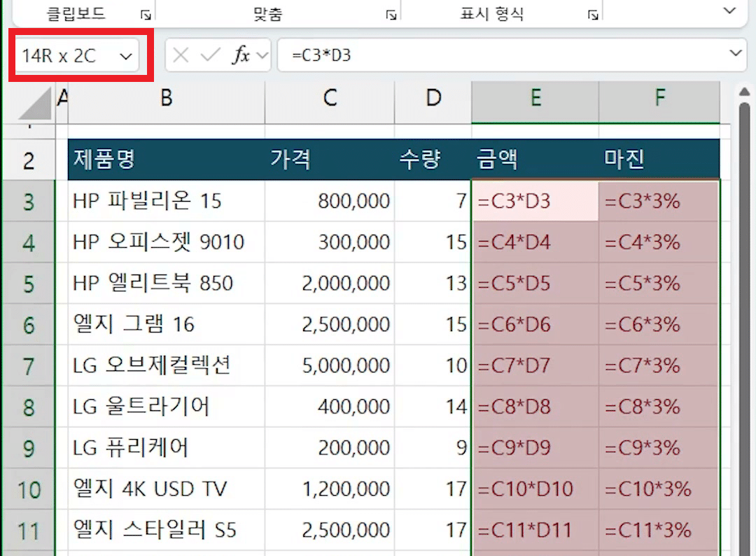Select quantity cell 14 in row 8
The width and height of the screenshot is (756, 556).
[433, 407]
